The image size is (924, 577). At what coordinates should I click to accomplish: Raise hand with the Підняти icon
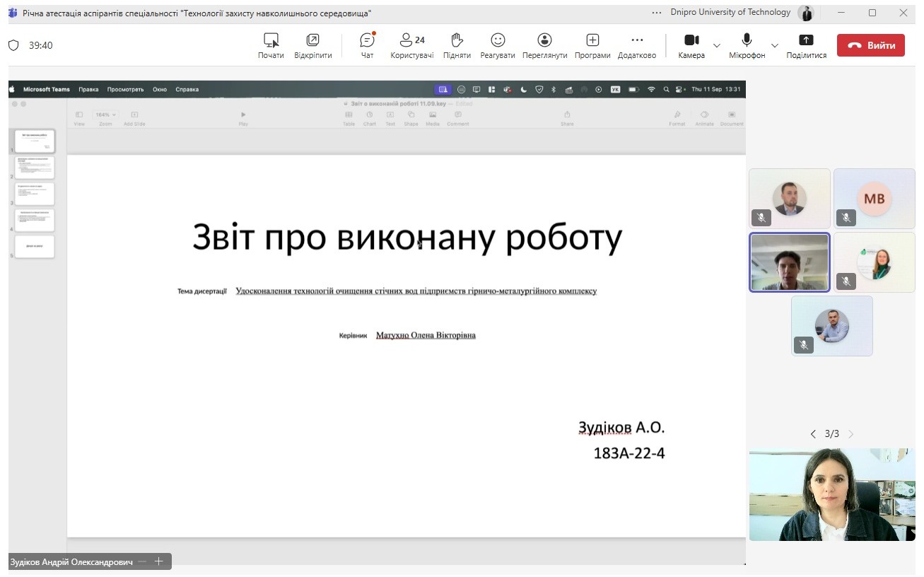[x=457, y=41]
